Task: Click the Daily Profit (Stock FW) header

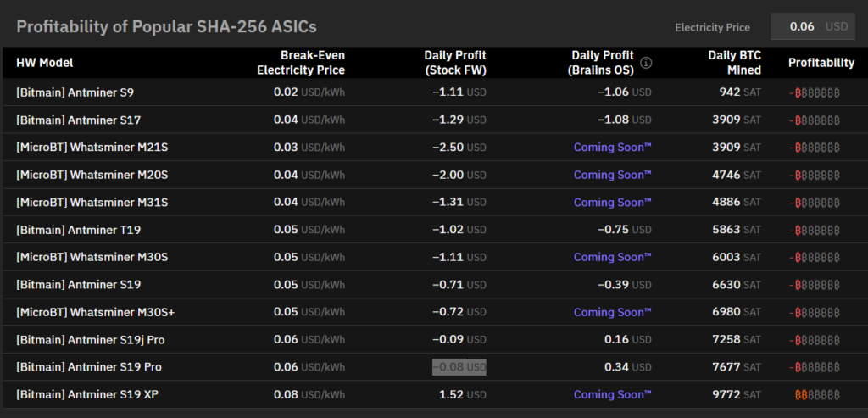Action: (455, 63)
